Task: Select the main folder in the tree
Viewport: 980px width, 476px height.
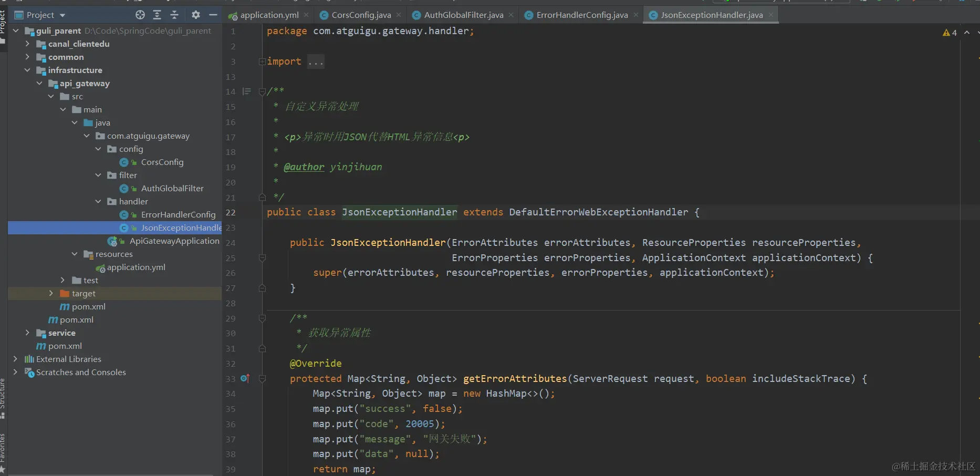Action: tap(92, 110)
